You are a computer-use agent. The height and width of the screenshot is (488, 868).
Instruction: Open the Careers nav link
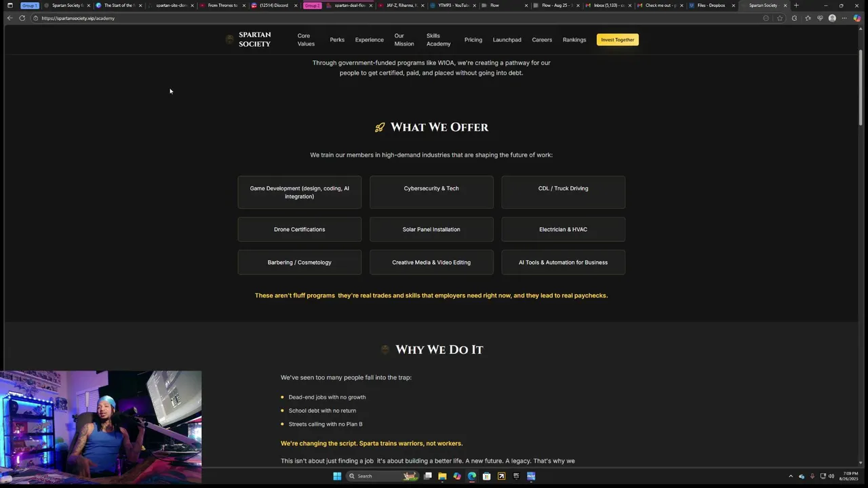[542, 40]
